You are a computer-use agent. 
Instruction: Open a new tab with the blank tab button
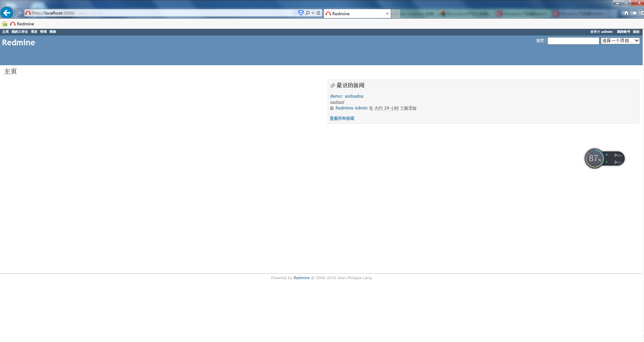[396, 14]
